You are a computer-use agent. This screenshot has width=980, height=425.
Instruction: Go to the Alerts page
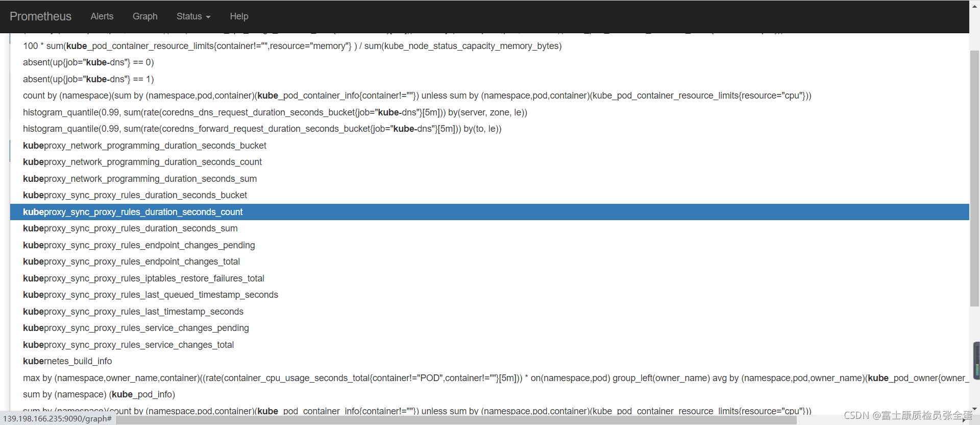(102, 16)
